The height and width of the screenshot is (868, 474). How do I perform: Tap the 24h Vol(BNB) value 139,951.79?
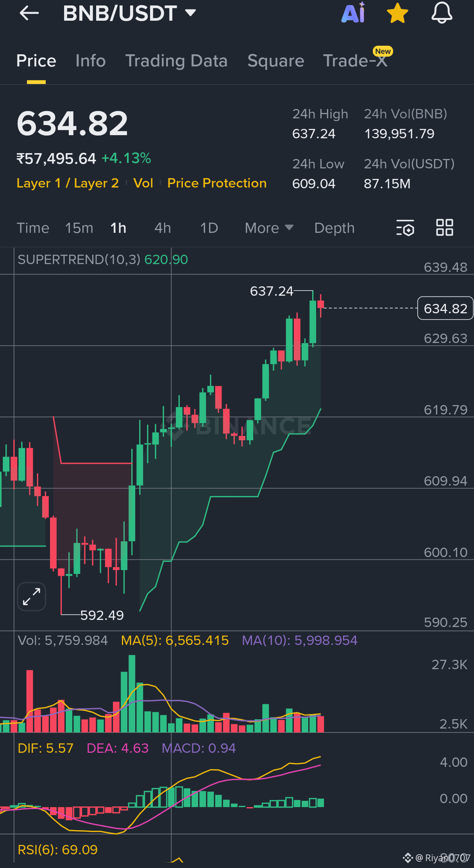click(x=399, y=134)
